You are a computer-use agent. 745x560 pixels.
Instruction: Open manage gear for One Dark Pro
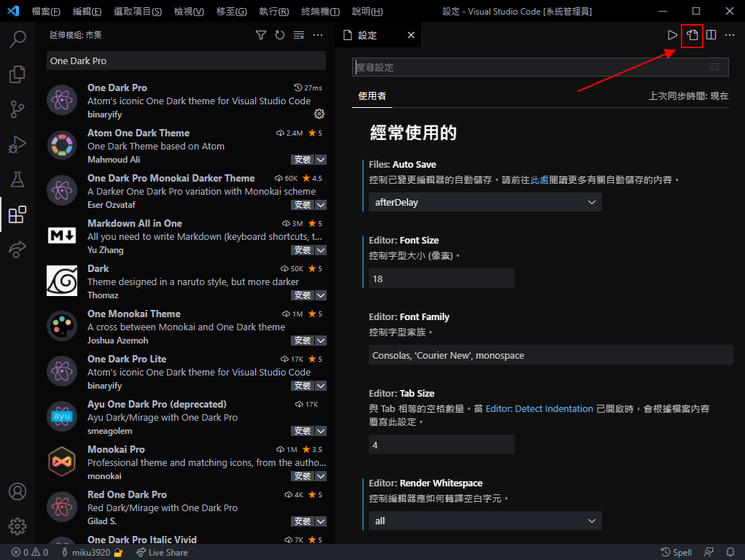[319, 114]
